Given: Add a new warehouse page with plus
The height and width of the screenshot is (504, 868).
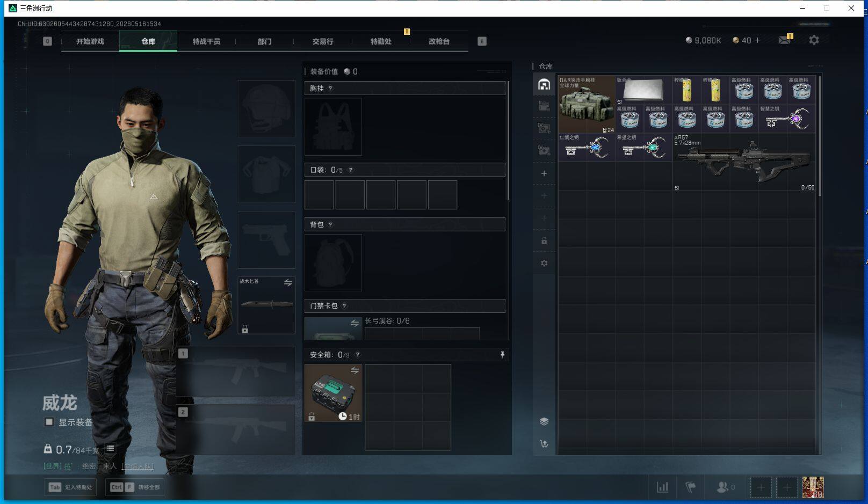Looking at the screenshot, I should [x=544, y=173].
